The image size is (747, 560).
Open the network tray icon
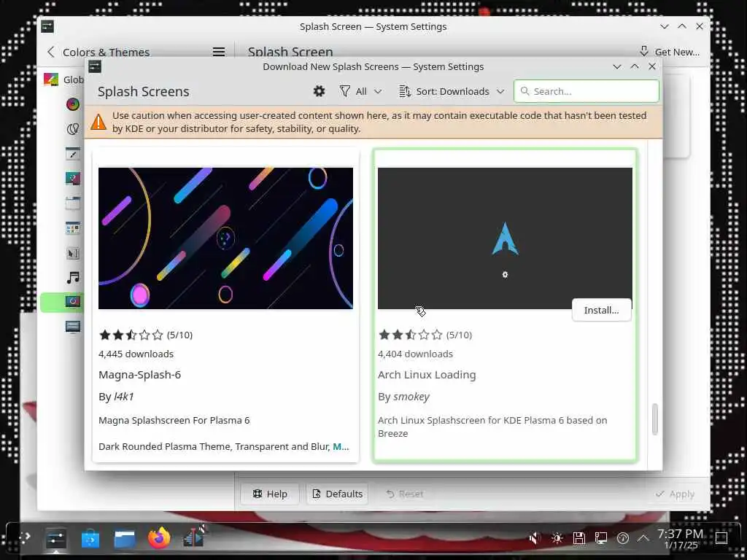click(601, 538)
